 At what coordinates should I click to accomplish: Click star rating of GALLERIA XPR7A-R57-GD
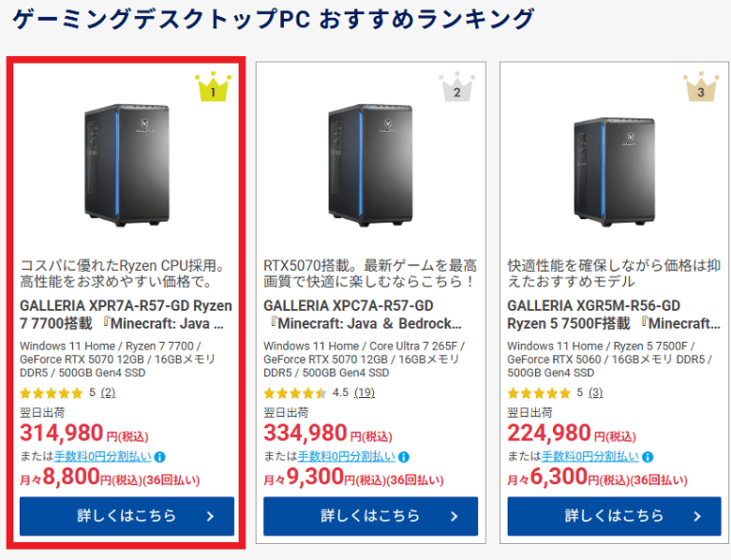[51, 392]
